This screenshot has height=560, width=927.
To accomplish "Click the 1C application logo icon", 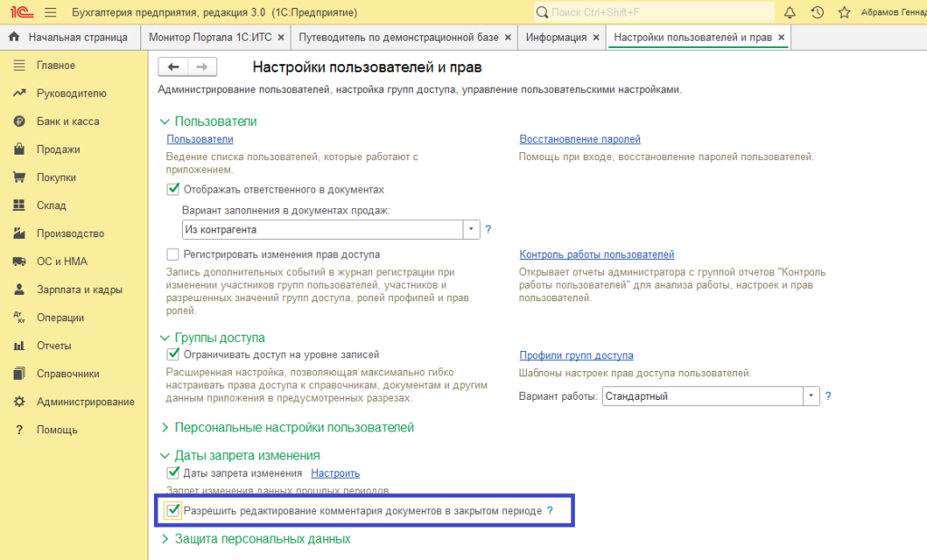I will point(22,12).
